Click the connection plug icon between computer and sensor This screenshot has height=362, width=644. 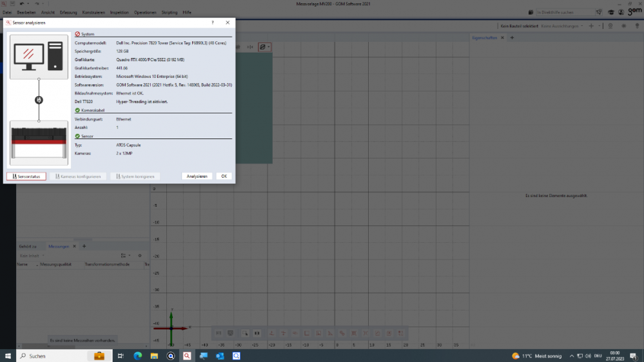pos(39,100)
